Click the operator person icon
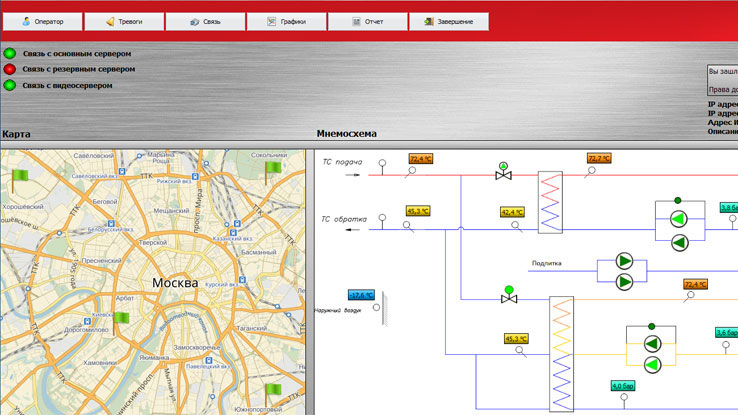 [x=26, y=21]
